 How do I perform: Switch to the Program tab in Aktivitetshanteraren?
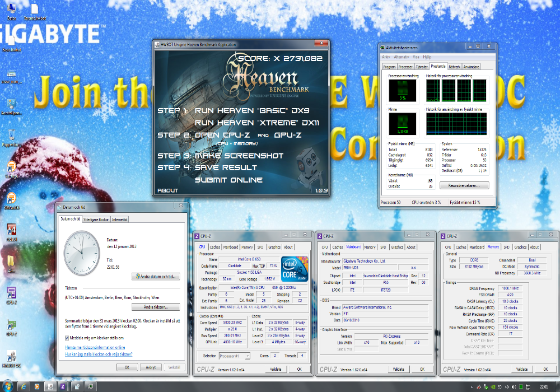[389, 67]
